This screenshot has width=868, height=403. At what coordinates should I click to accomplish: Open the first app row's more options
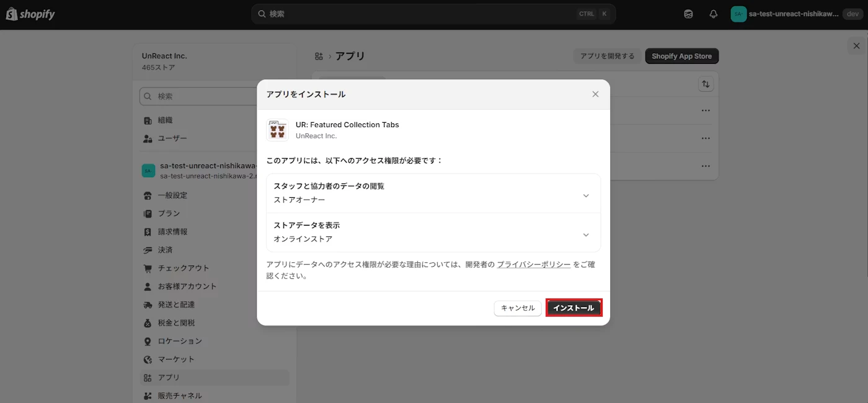pyautogui.click(x=706, y=110)
